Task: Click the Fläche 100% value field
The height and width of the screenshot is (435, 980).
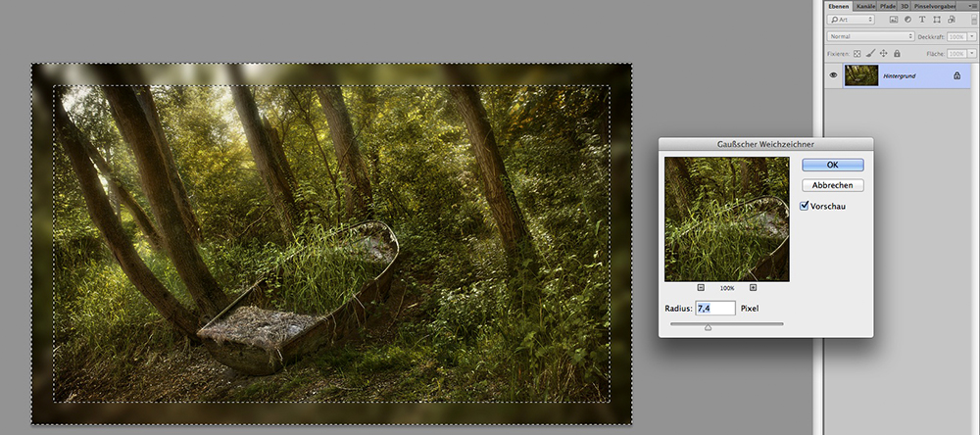Action: click(x=956, y=54)
